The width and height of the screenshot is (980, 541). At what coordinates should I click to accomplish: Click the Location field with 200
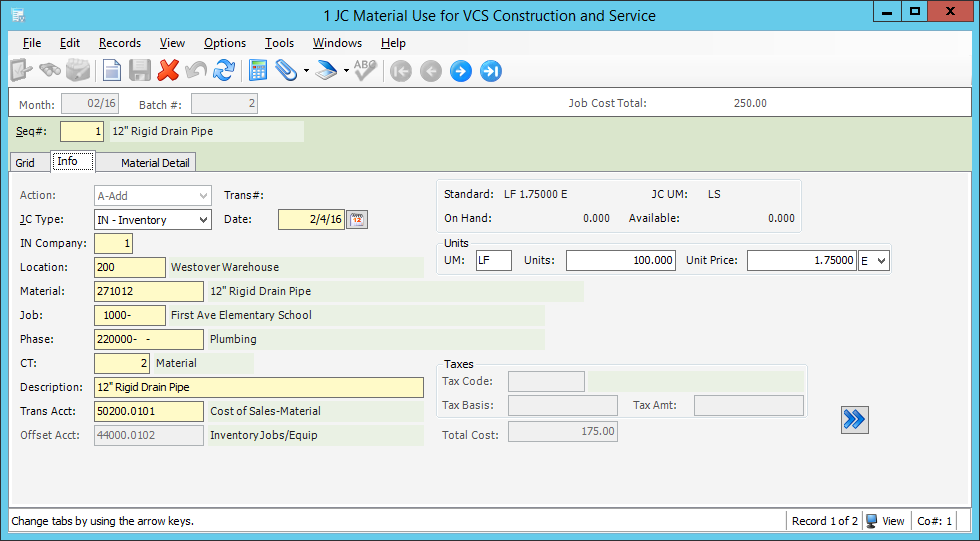129,267
